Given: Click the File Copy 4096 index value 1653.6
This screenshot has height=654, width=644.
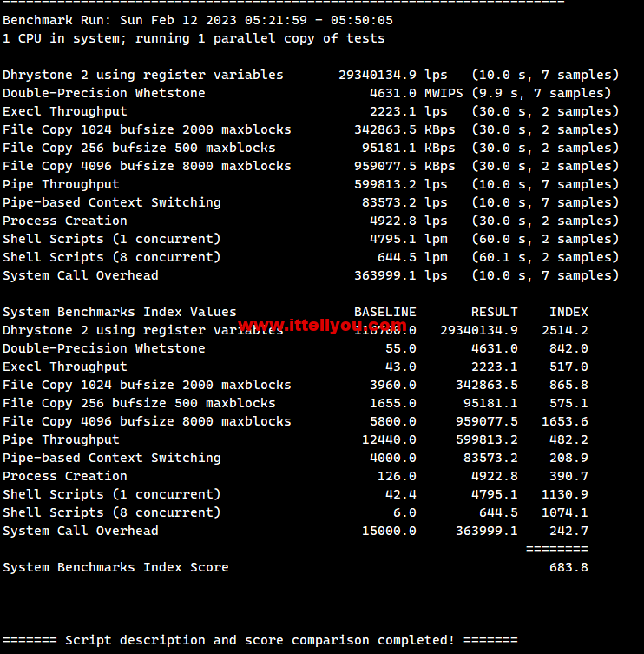Looking at the screenshot, I should coord(564,421).
